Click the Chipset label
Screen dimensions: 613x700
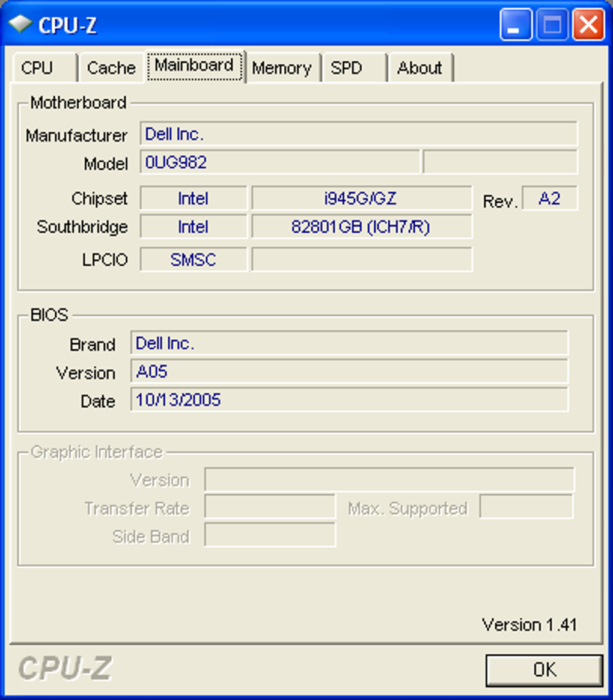point(99,198)
